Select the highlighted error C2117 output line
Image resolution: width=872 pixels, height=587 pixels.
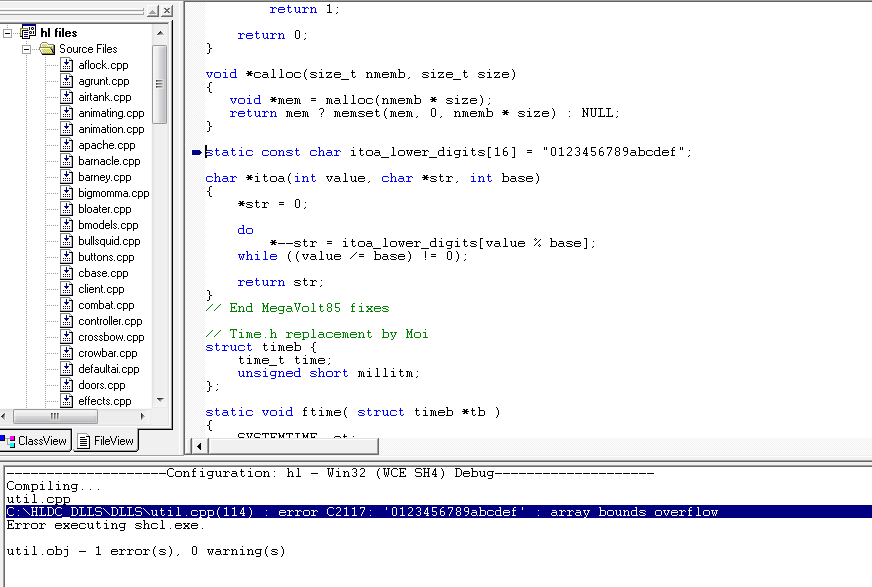tap(439, 512)
